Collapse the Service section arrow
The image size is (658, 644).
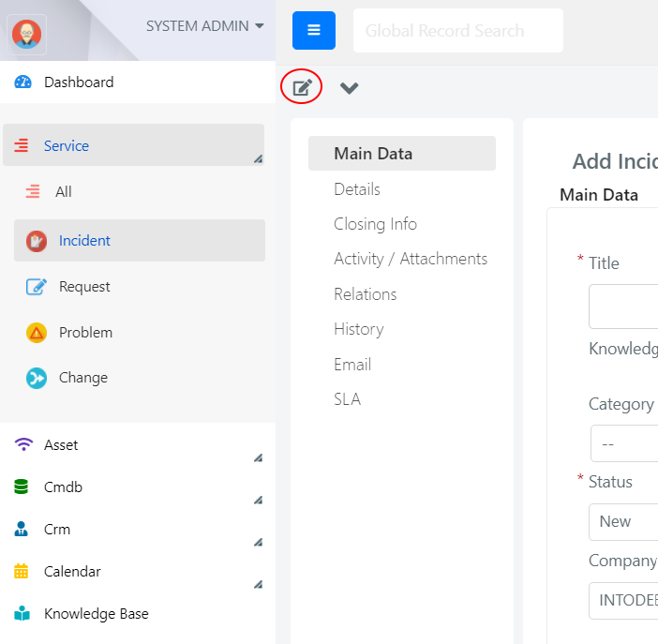tap(258, 158)
